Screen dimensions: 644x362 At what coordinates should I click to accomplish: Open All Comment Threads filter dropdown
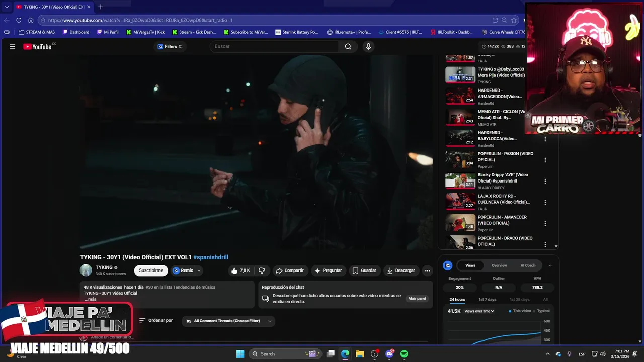tap(228, 321)
